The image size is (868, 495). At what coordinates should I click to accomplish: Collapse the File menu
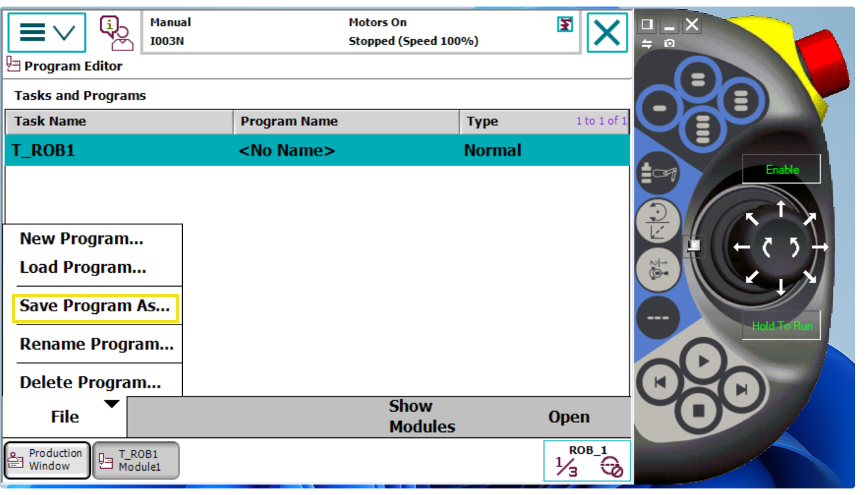pyautogui.click(x=65, y=416)
